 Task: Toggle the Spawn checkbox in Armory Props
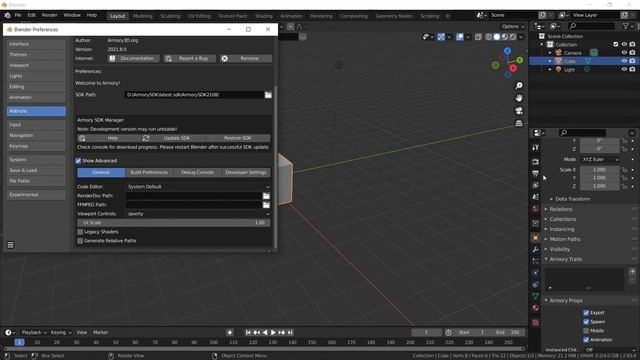click(586, 322)
